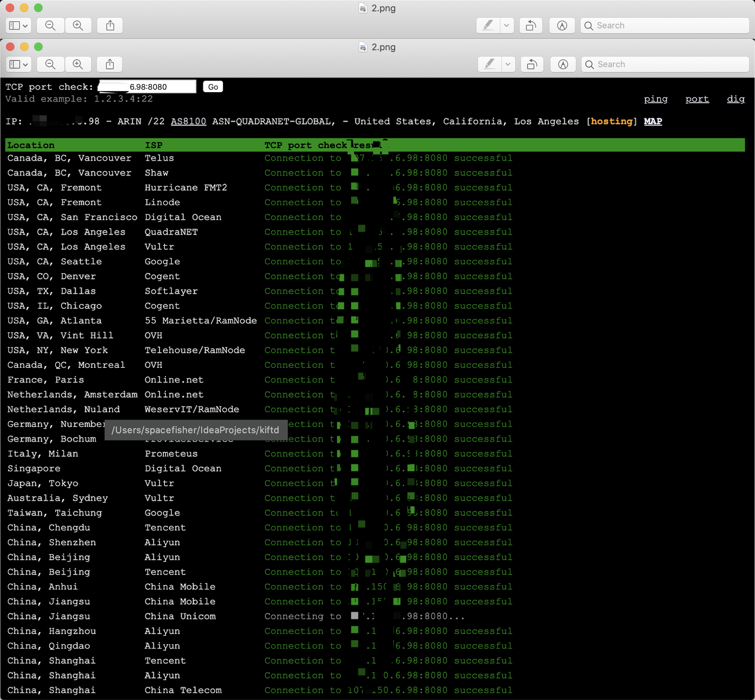Click Markup icon in back Preview window
755x700 pixels.
tap(562, 26)
